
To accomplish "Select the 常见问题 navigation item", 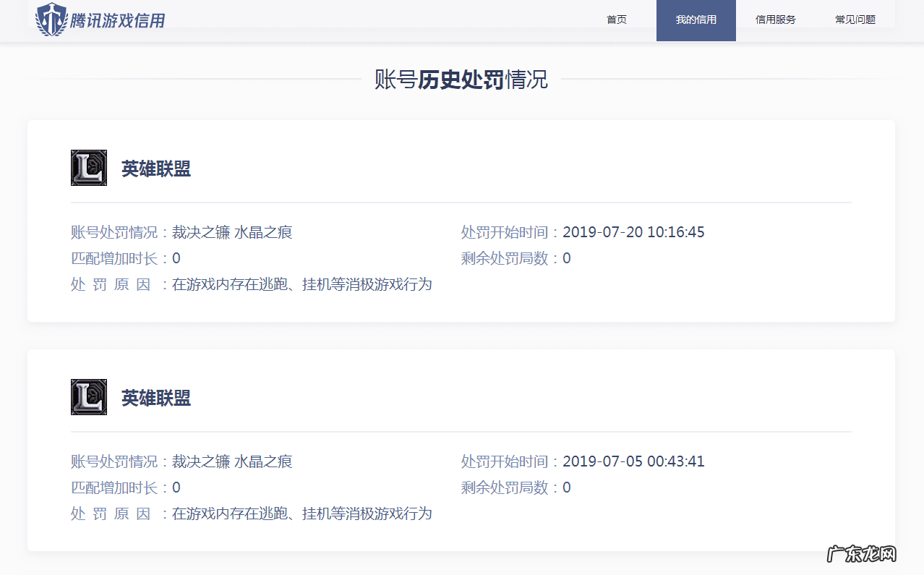I will 856,20.
